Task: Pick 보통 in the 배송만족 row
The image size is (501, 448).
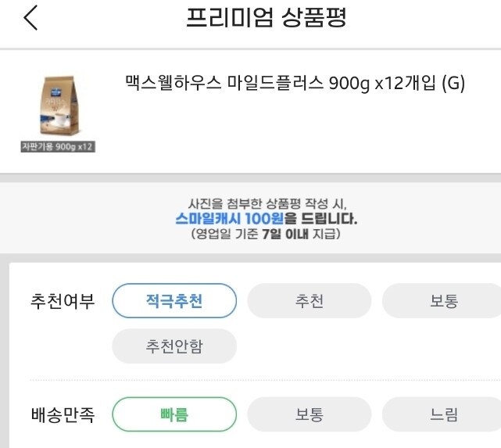Action: pyautogui.click(x=310, y=414)
